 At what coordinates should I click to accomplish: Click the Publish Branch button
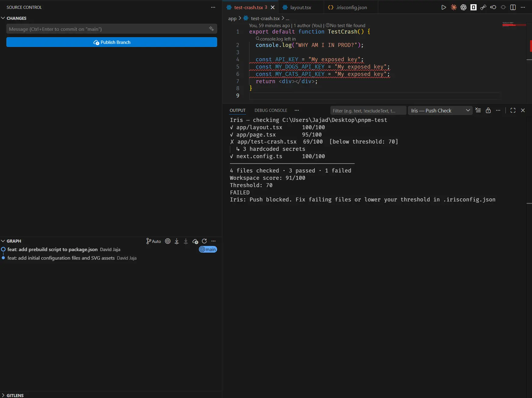coord(112,42)
